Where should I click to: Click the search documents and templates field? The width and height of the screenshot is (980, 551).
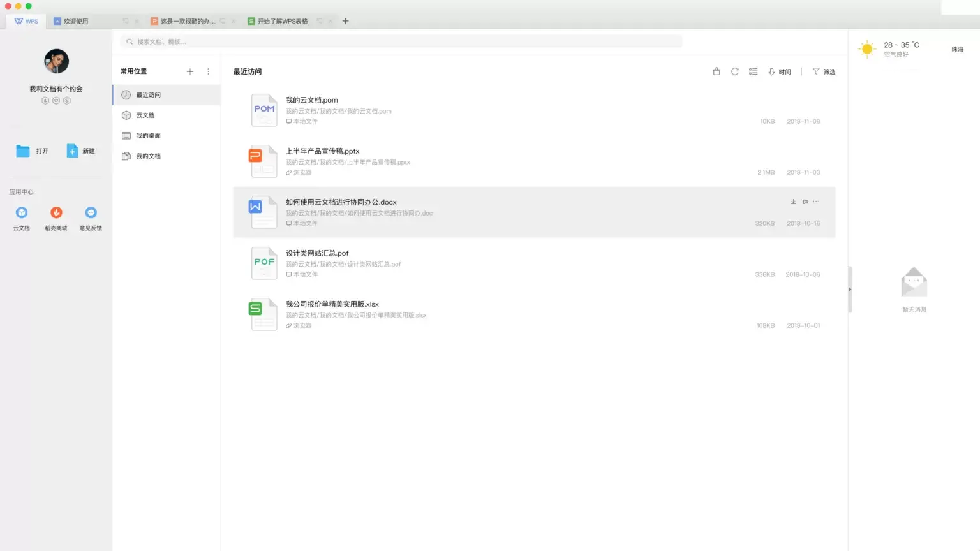(402, 41)
